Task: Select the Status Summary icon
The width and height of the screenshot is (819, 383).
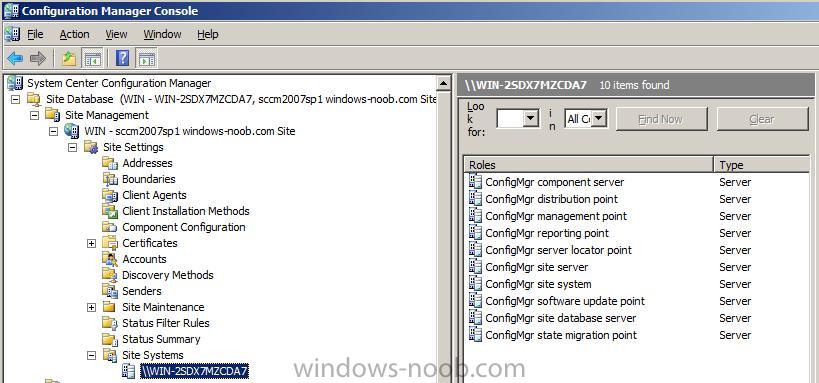Action: click(110, 339)
